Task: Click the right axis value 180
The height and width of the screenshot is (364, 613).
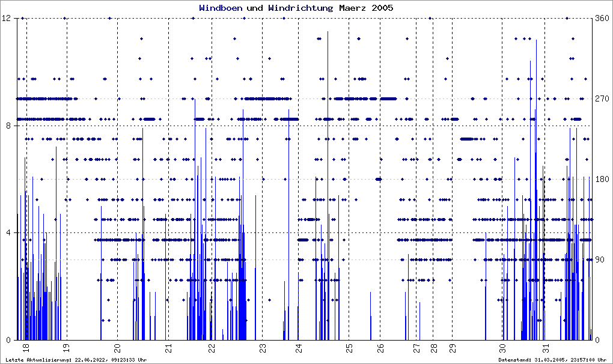Action: 602,179
